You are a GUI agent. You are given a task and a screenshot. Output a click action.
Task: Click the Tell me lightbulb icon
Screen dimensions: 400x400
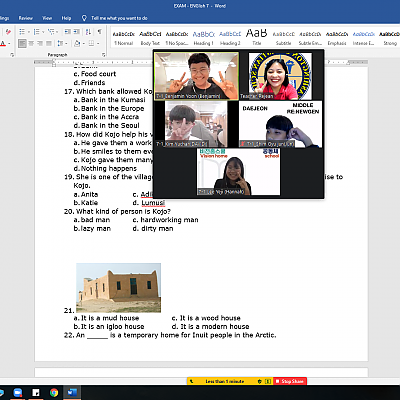84,18
